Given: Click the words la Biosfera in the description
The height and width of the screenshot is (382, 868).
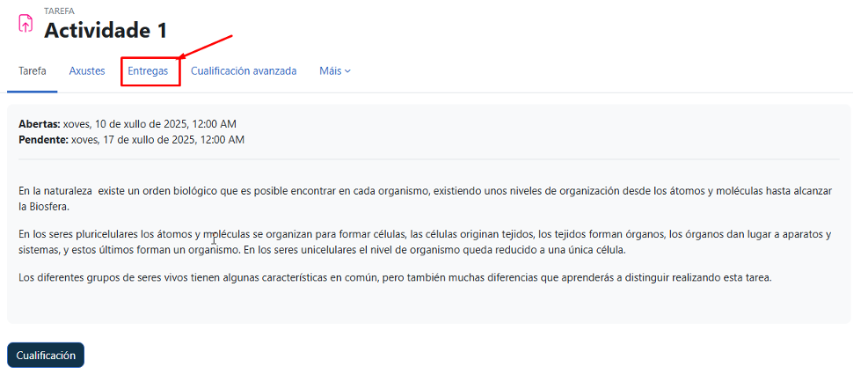Looking at the screenshot, I should [x=43, y=206].
